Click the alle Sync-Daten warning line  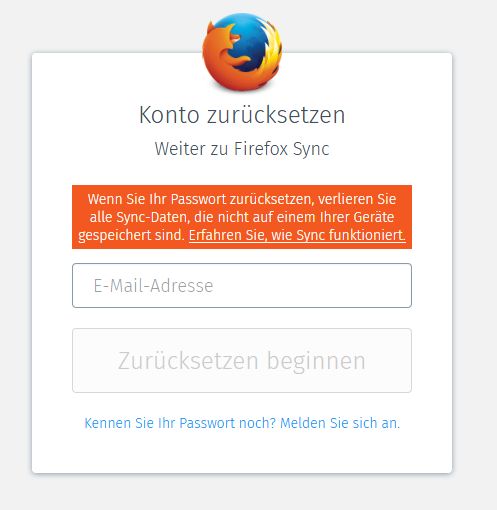(242, 217)
